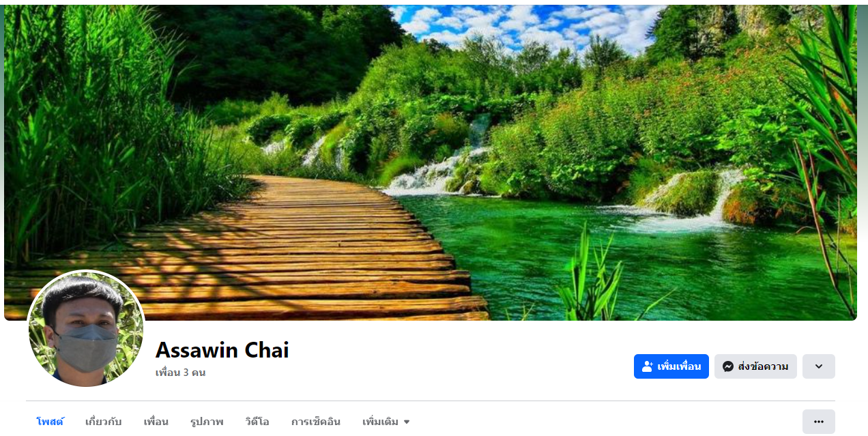The image size is (868, 436).
Task: Open the วิดีโอ tab
Action: (257, 422)
